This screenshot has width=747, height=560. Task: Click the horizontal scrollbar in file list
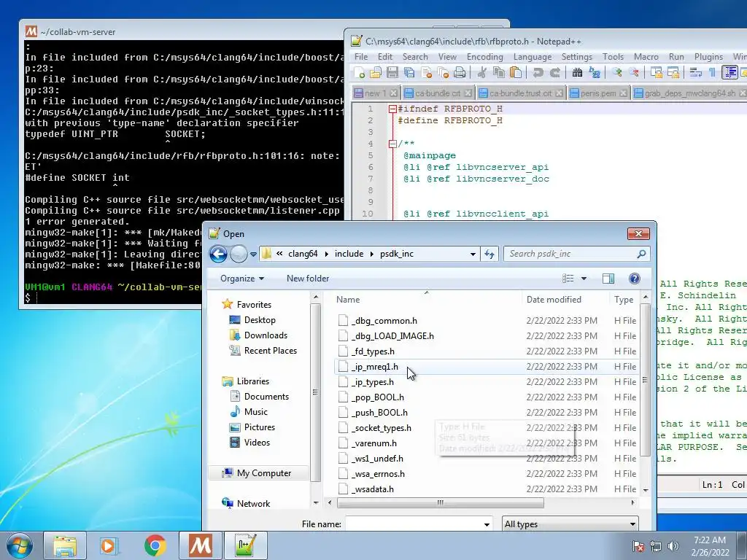tap(440, 503)
